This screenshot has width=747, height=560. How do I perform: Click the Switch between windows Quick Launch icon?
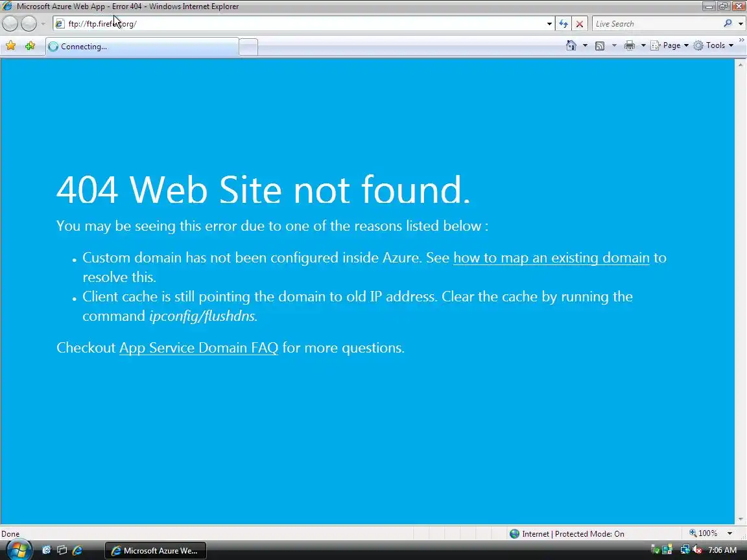point(62,550)
